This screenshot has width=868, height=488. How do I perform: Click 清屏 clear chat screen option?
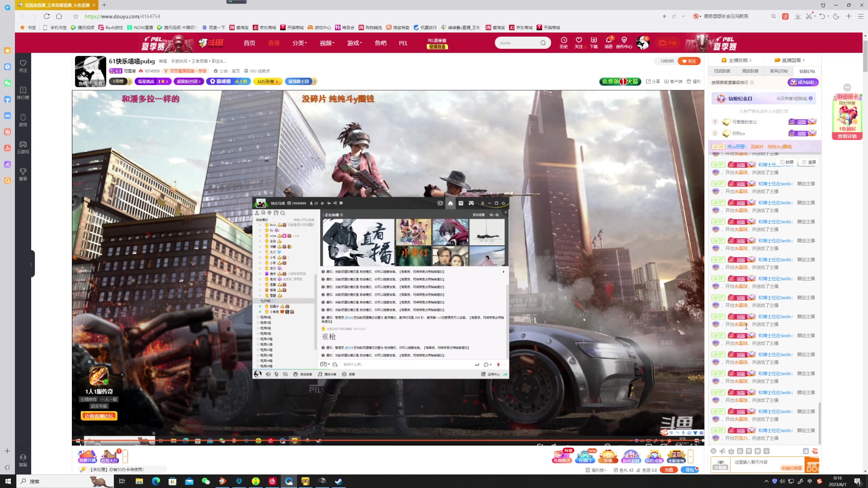point(809,162)
